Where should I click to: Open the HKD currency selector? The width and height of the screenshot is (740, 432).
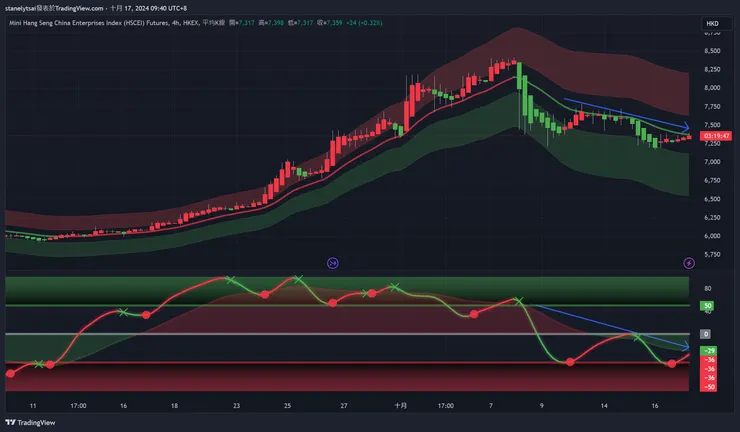pyautogui.click(x=716, y=23)
